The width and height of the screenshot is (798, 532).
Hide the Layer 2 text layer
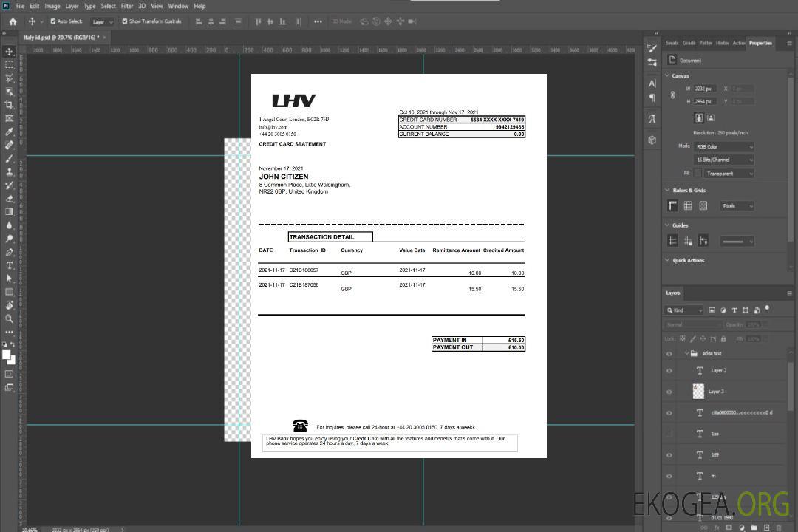pyautogui.click(x=669, y=371)
